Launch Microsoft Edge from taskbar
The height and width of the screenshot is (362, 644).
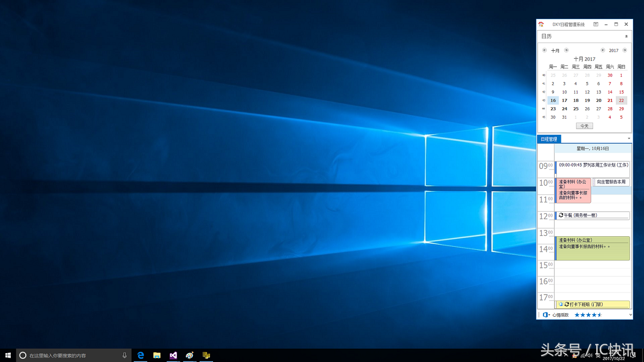(x=141, y=355)
